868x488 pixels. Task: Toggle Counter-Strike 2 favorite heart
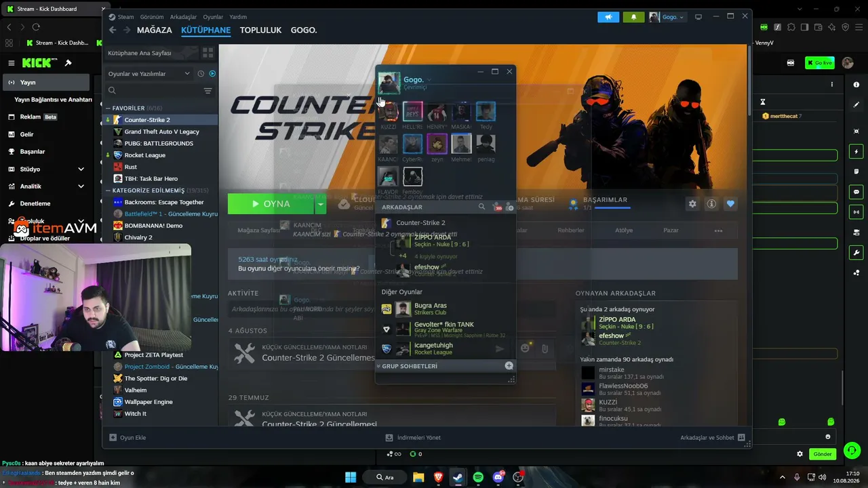tap(730, 203)
